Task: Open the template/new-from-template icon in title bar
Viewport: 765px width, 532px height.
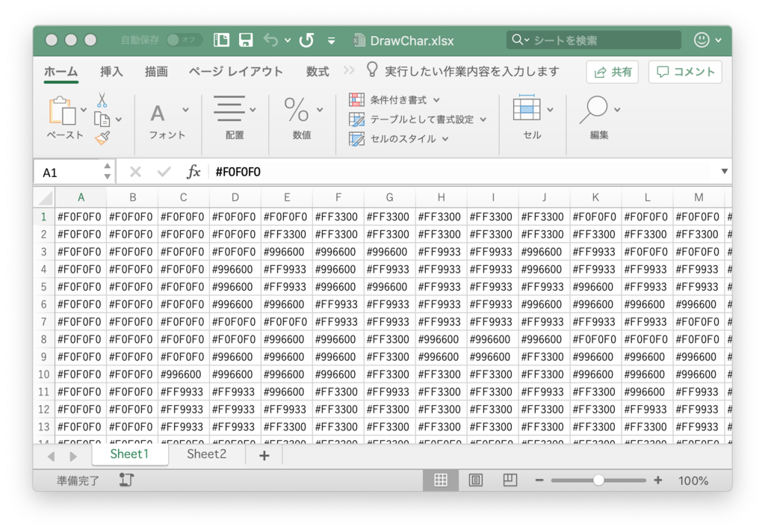Action: (x=221, y=40)
